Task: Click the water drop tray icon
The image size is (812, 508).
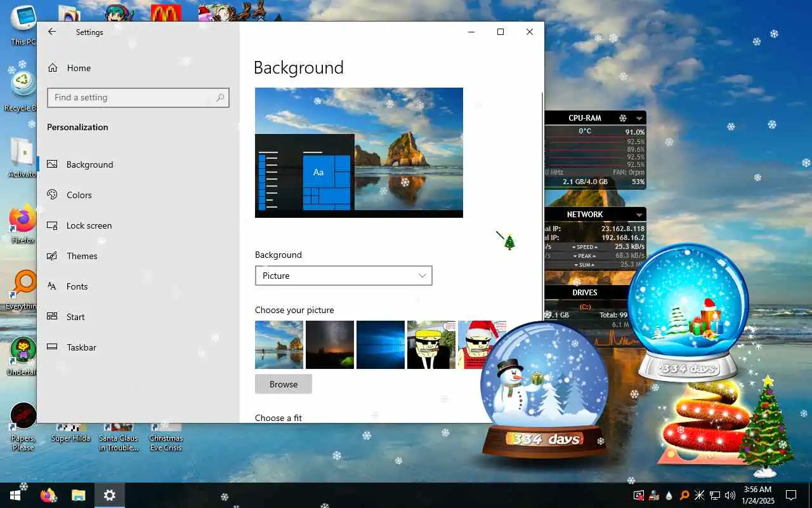Action: [669, 495]
